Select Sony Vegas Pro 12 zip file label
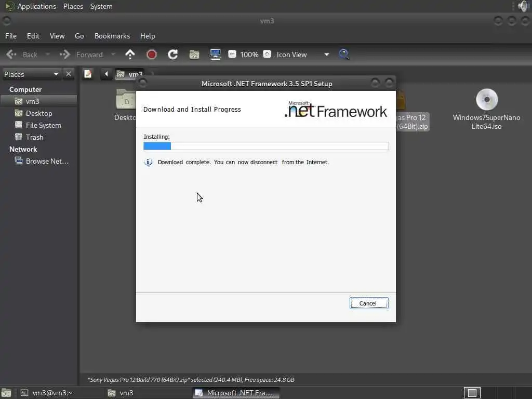 (412, 122)
